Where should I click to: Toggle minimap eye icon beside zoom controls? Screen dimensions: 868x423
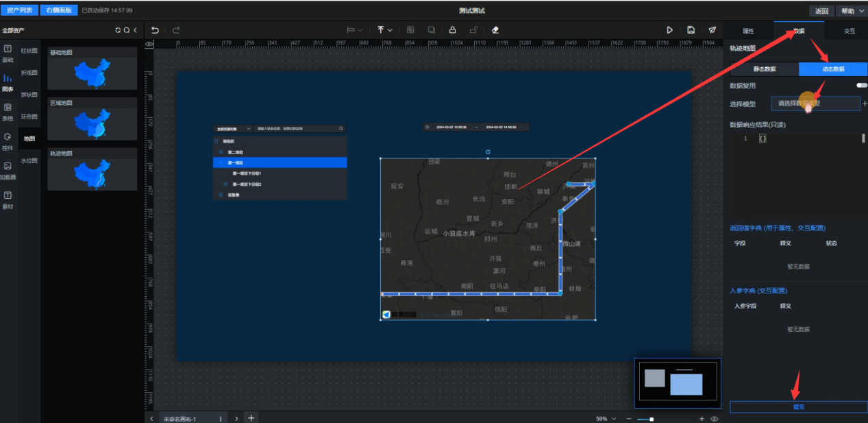pos(715,418)
